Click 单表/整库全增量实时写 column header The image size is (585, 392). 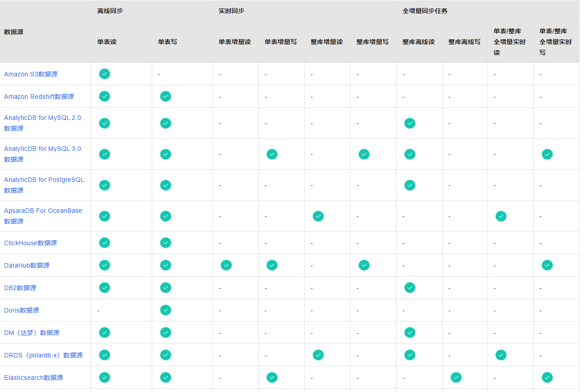[x=556, y=42]
